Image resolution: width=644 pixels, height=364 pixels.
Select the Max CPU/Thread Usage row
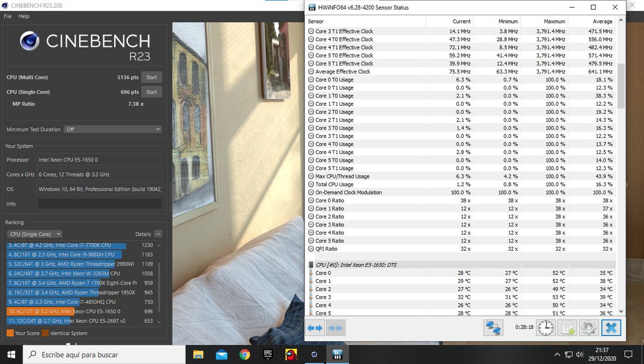(x=460, y=176)
